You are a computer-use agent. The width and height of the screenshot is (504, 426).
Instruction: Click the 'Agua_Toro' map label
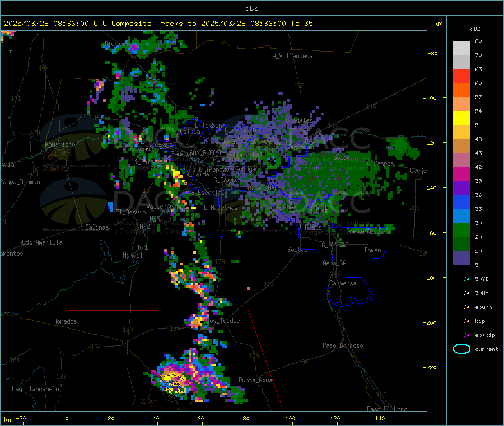60,144
